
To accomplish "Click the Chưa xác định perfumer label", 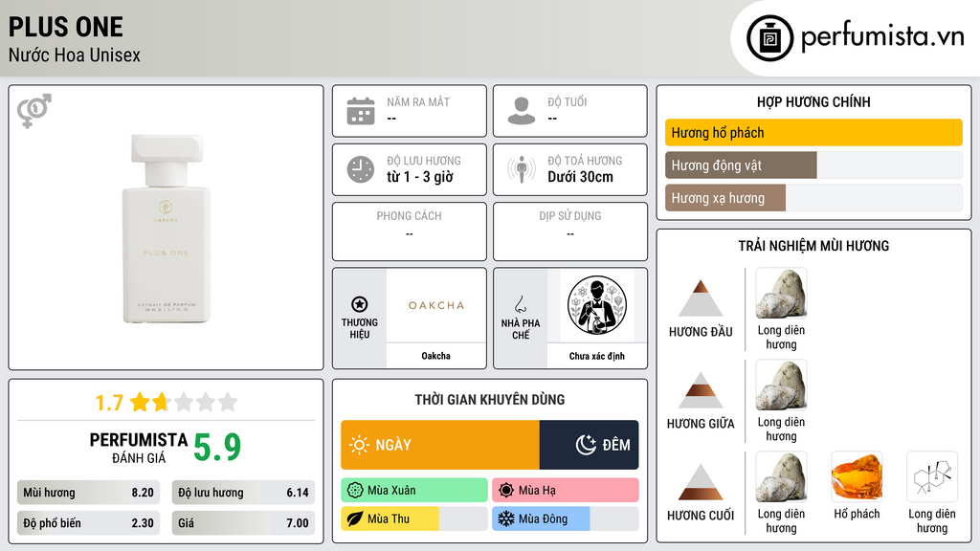I will pyautogui.click(x=597, y=356).
